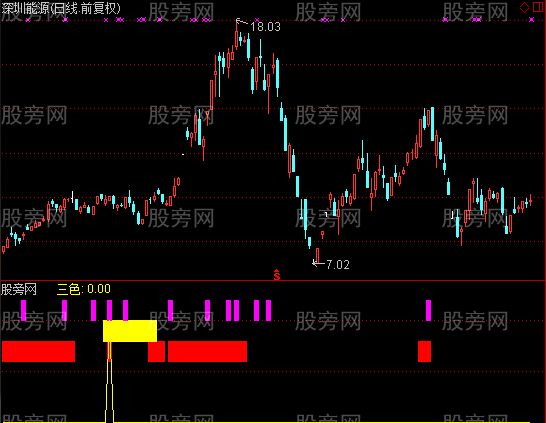
Task: Click the rightmost magenta vertical bar
Action: tap(428, 310)
